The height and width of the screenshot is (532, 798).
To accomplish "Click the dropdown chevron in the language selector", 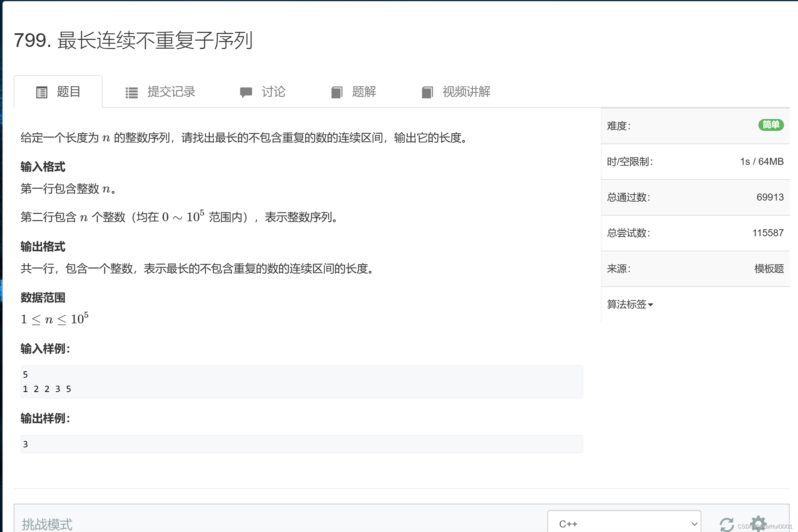I will point(694,524).
